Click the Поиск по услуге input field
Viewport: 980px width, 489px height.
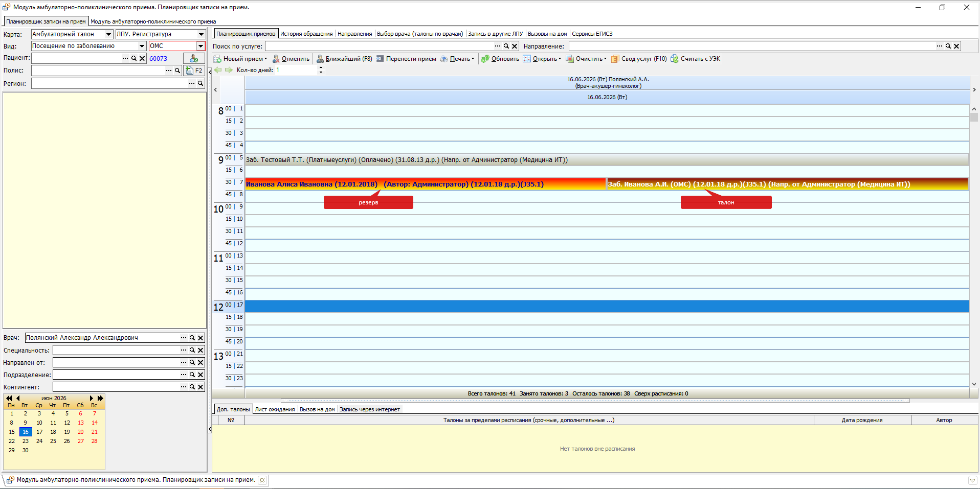(378, 46)
